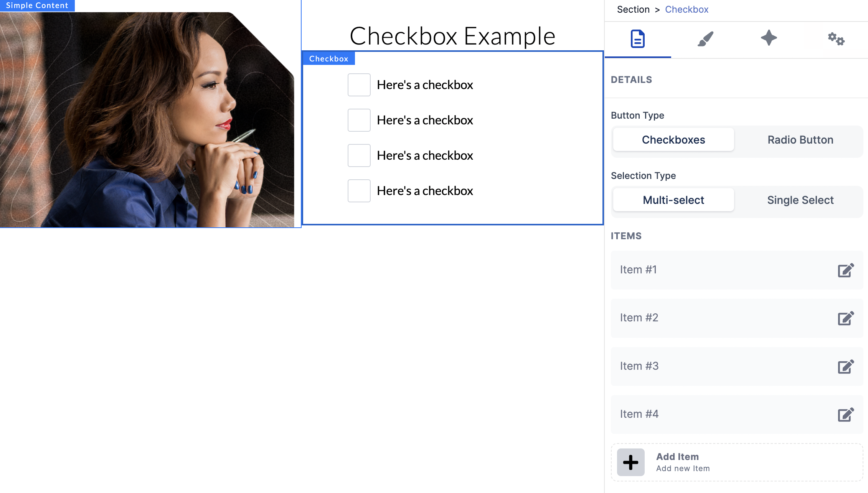Viewport: 868px width, 493px height.
Task: Edit Item #2 with the pencil icon
Action: coord(845,318)
